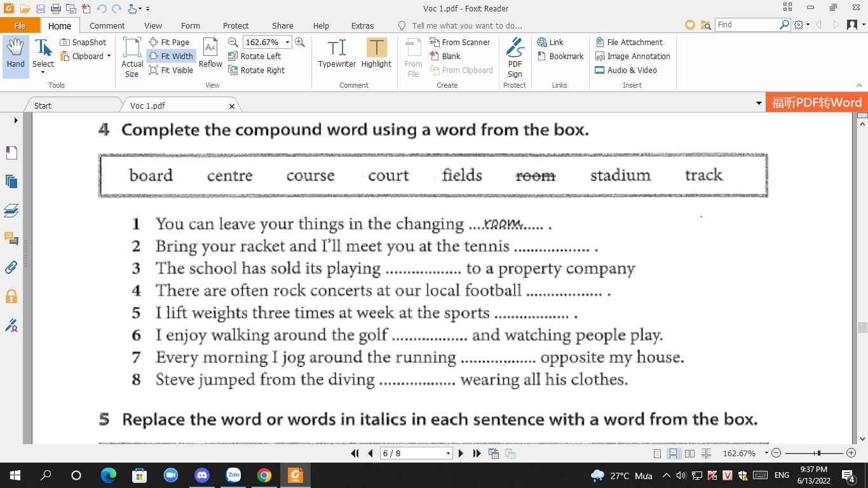Click the Foxit PDF to Word banner
Image resolution: width=868 pixels, height=488 pixels.
(x=817, y=103)
